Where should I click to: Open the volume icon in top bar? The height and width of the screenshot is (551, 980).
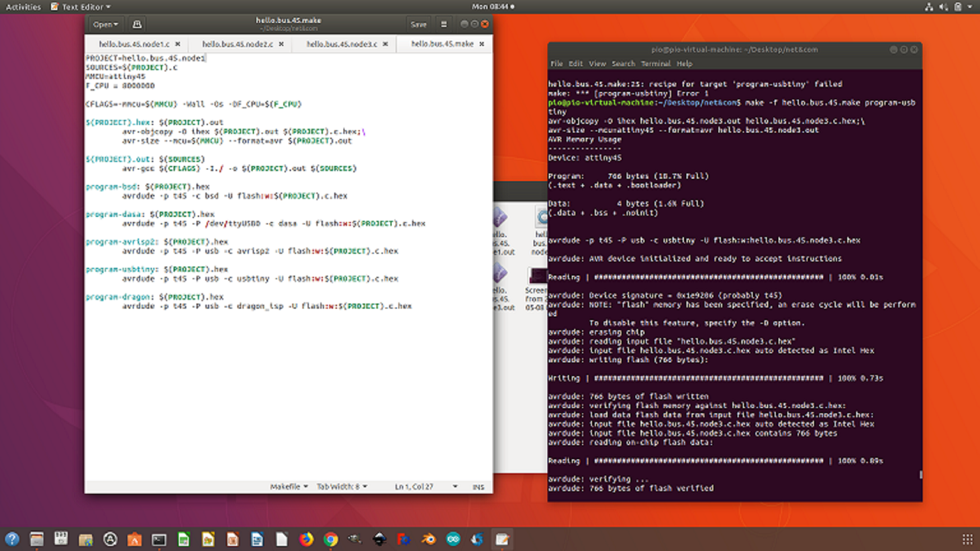click(x=943, y=7)
